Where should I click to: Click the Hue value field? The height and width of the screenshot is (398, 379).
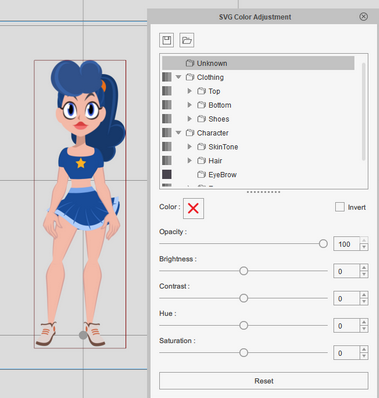[346, 326]
